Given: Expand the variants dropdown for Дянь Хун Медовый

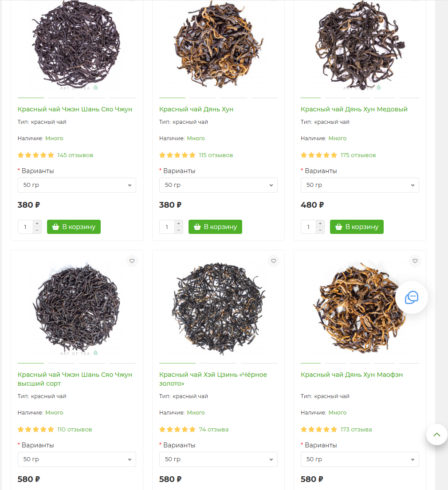Looking at the screenshot, I should [360, 185].
